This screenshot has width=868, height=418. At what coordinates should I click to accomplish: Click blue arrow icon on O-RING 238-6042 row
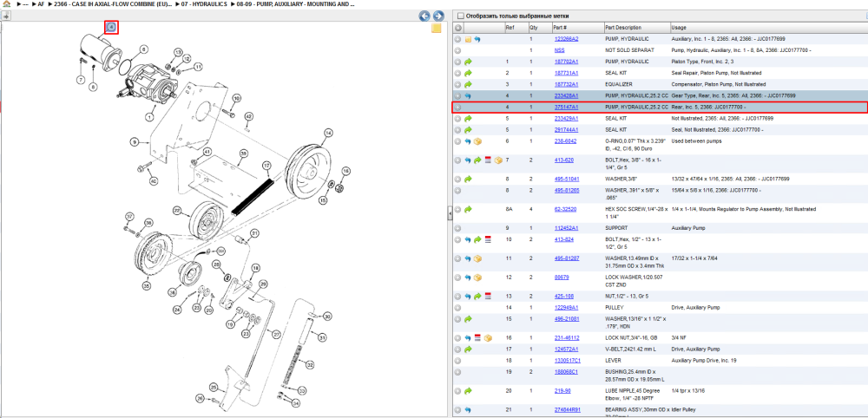click(468, 141)
